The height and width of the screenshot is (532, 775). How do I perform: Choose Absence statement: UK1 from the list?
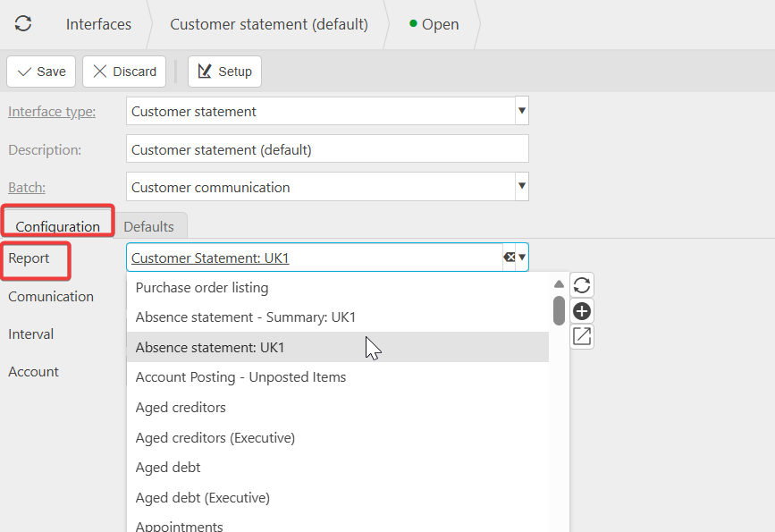click(210, 347)
